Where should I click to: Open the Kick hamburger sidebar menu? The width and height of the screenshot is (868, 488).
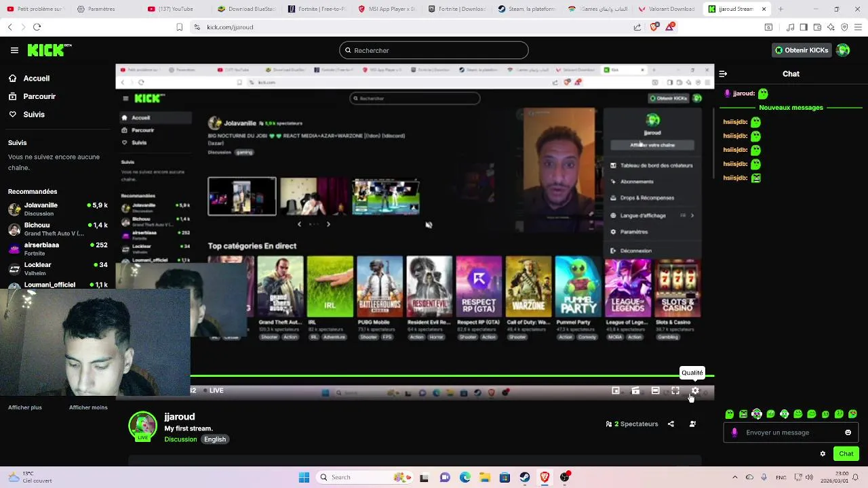[14, 50]
